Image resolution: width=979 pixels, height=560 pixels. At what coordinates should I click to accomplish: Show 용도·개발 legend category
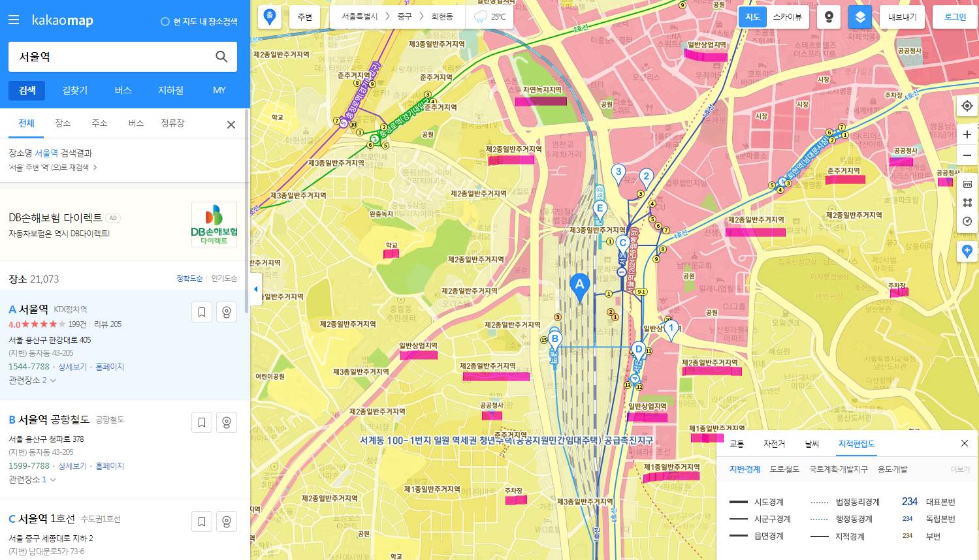point(892,469)
